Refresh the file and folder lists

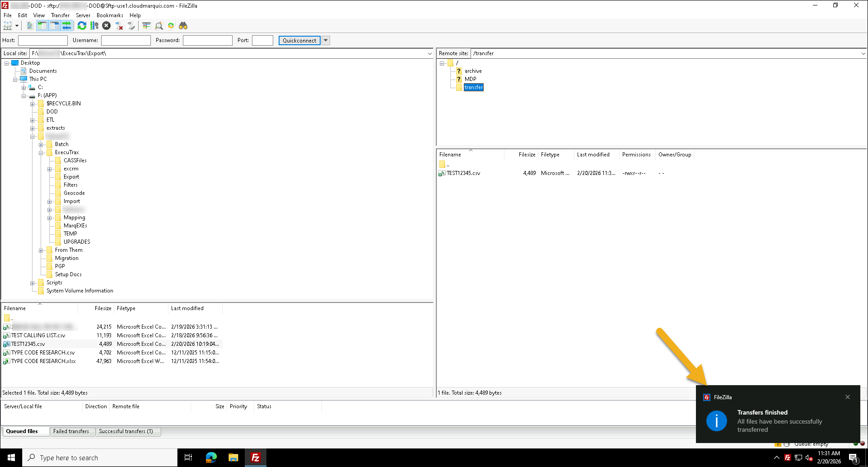(x=82, y=26)
